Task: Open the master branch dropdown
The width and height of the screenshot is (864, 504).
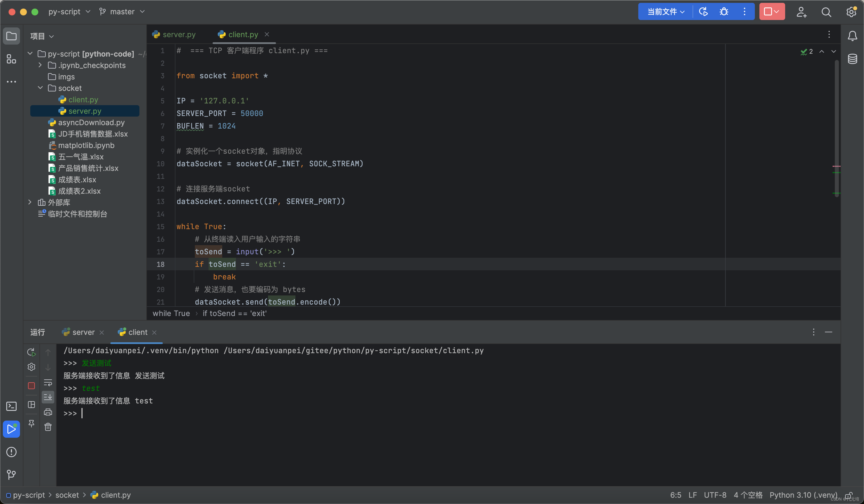Action: tap(122, 12)
